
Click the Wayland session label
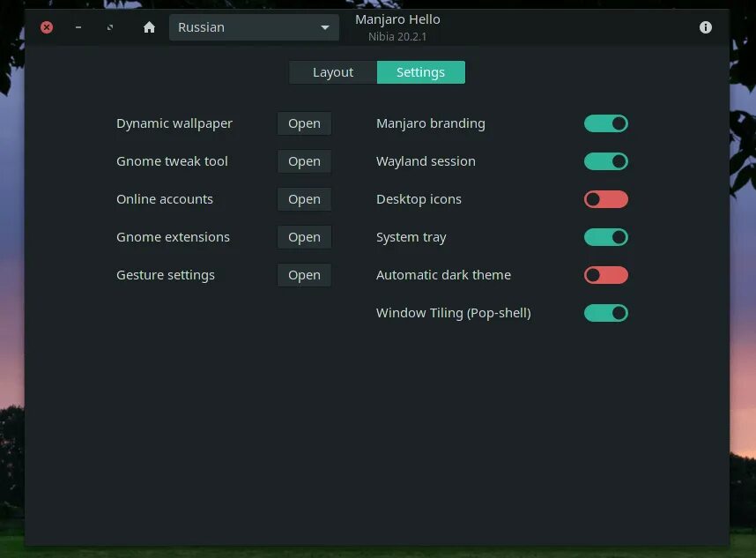pos(426,161)
